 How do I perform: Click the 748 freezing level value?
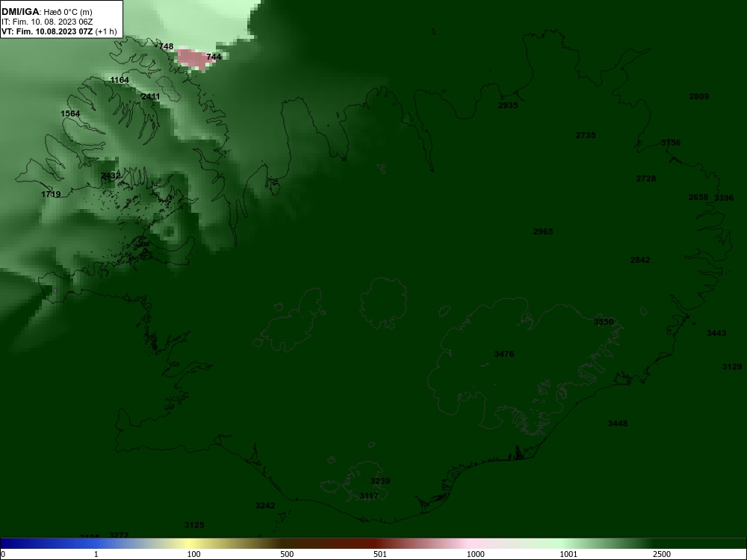coord(166,46)
